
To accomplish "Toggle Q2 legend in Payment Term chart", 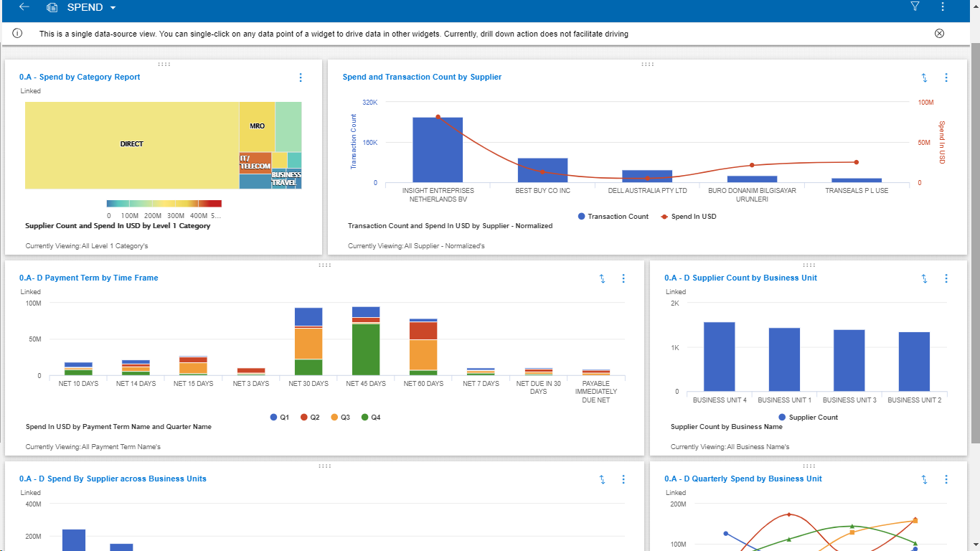I will (308, 417).
